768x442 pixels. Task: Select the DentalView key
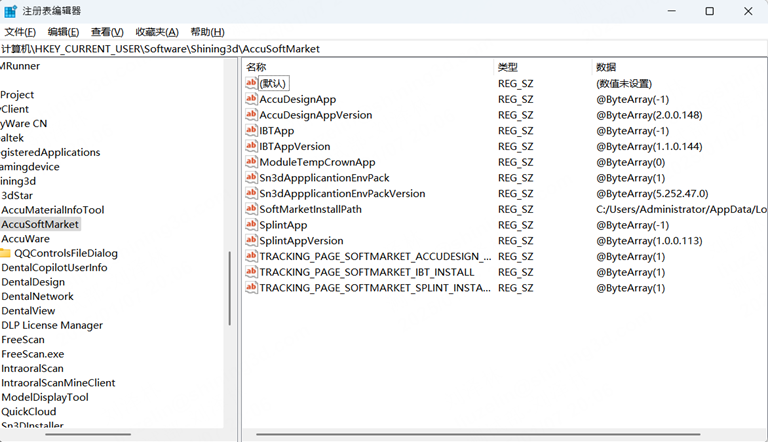(28, 310)
